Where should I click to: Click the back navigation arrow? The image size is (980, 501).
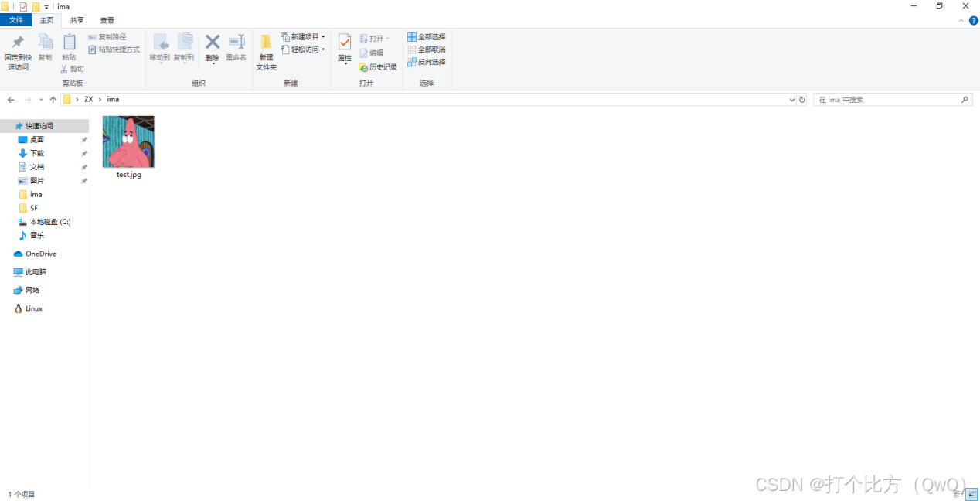tap(11, 100)
